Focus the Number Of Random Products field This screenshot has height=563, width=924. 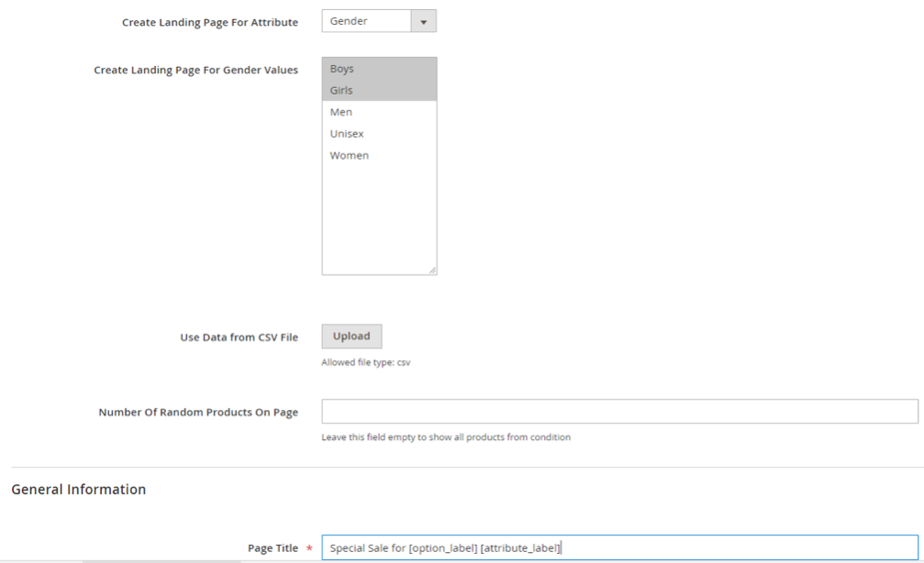point(620,411)
